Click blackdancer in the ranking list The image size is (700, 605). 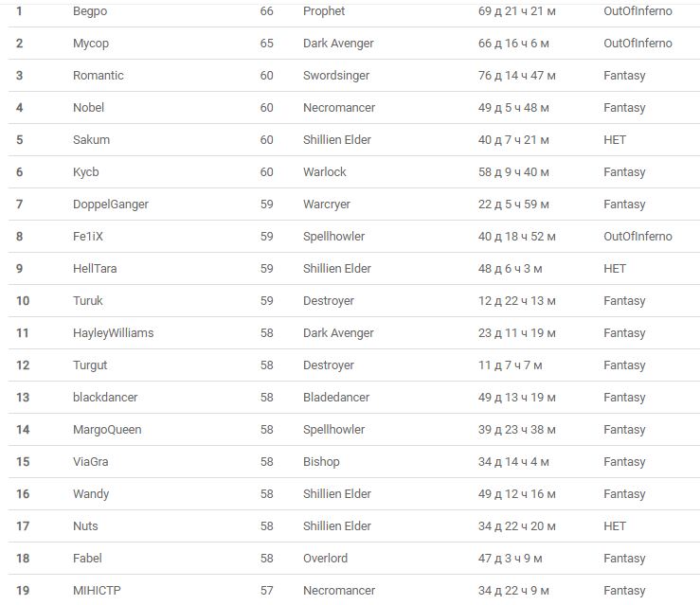(105, 398)
